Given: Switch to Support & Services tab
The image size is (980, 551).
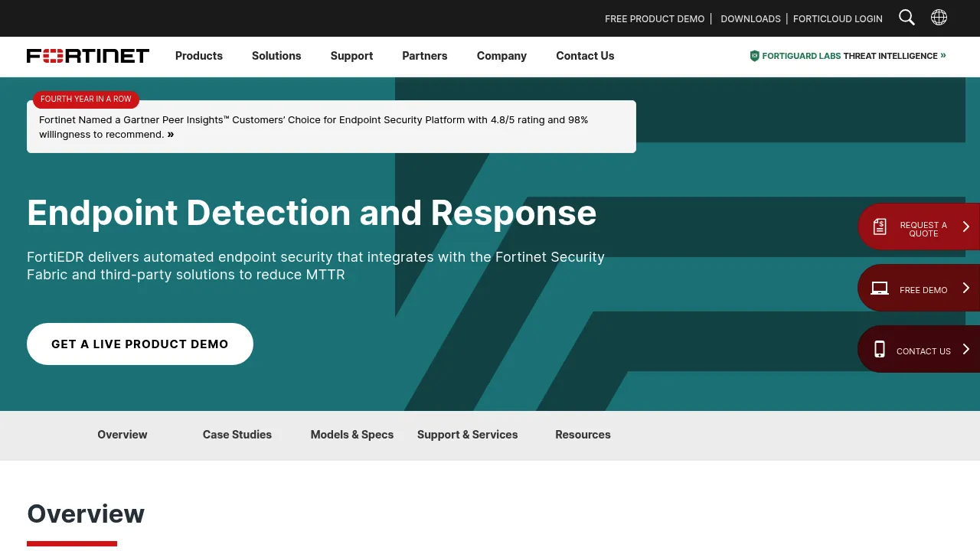Looking at the screenshot, I should (467, 435).
